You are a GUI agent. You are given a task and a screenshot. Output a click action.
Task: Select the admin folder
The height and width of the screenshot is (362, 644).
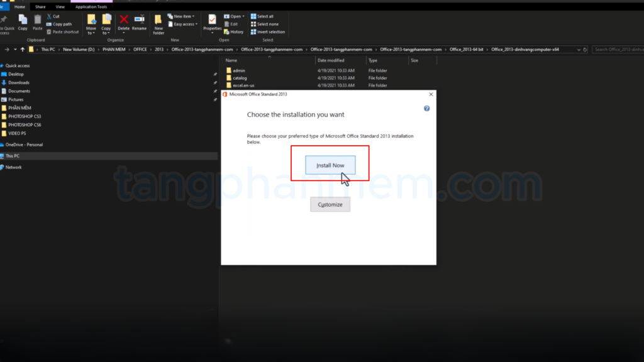coord(238,70)
